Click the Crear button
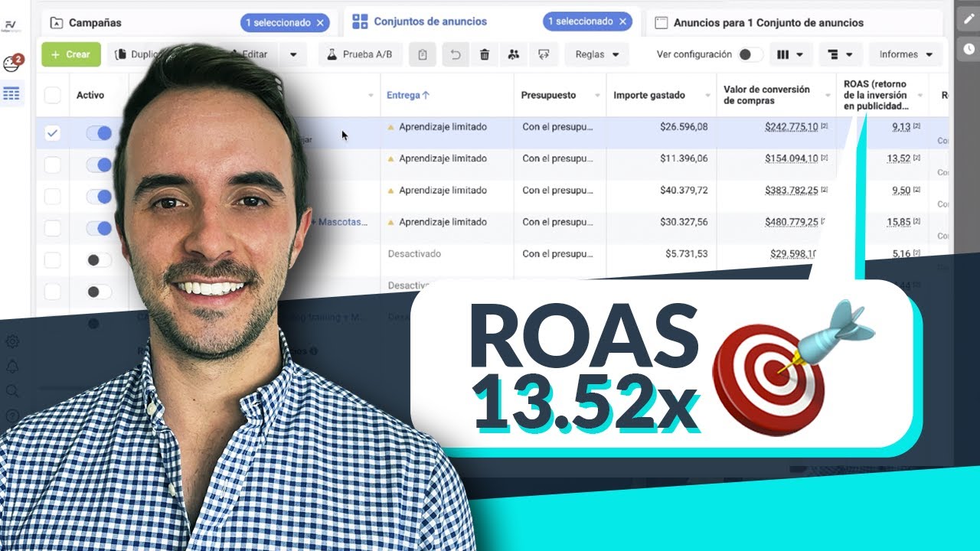Image resolution: width=980 pixels, height=551 pixels. [x=71, y=54]
